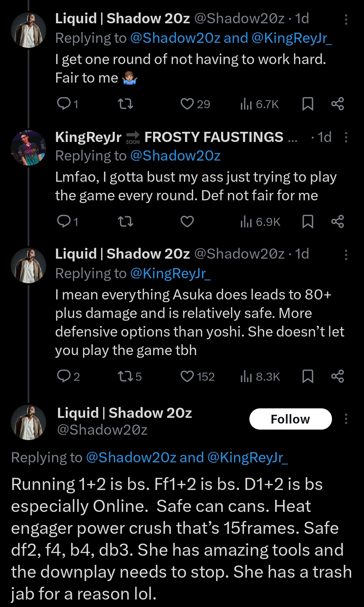Like the tweet with 152 likes

[187, 376]
